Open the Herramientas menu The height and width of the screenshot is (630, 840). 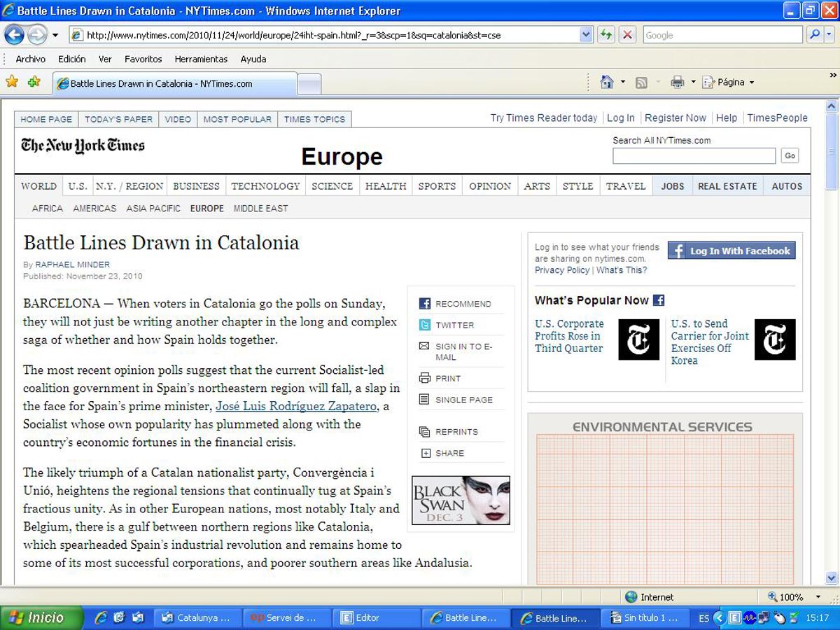coord(201,59)
